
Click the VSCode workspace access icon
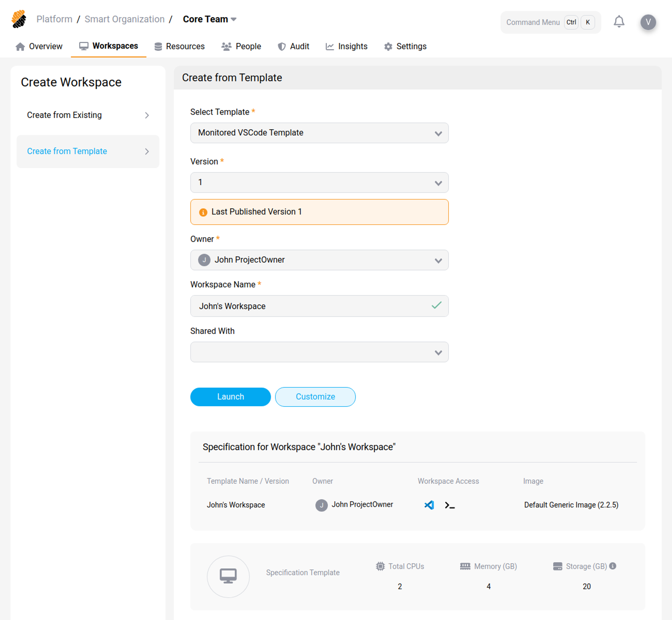click(x=429, y=505)
